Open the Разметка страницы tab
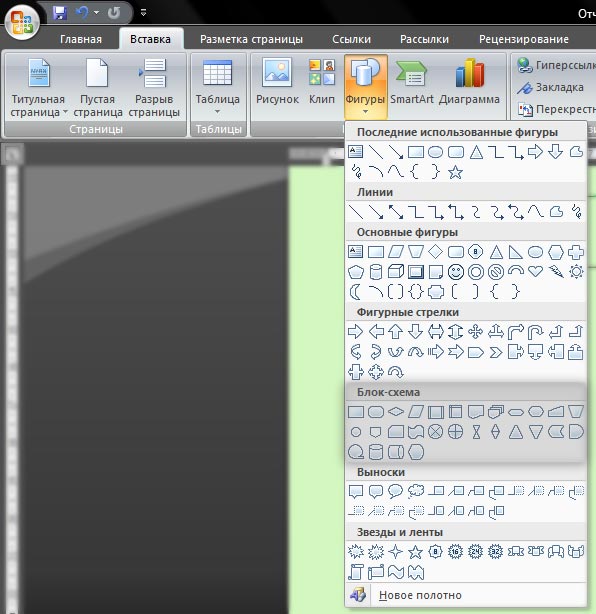596x614 pixels. point(251,39)
